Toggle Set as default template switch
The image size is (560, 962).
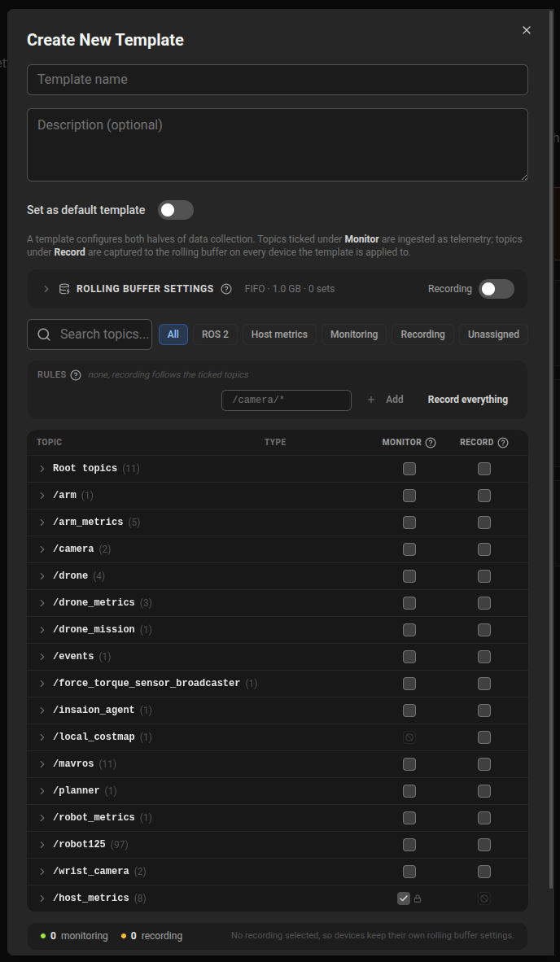pos(176,210)
